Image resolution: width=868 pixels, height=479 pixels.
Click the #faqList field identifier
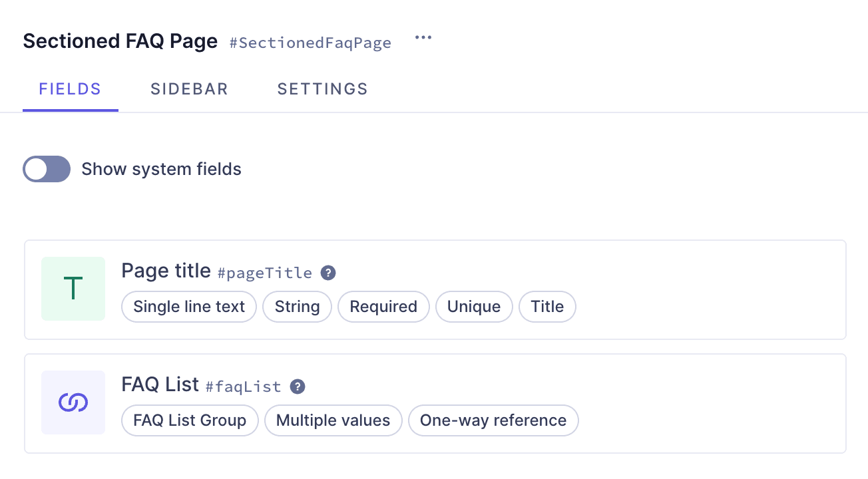pyautogui.click(x=243, y=386)
